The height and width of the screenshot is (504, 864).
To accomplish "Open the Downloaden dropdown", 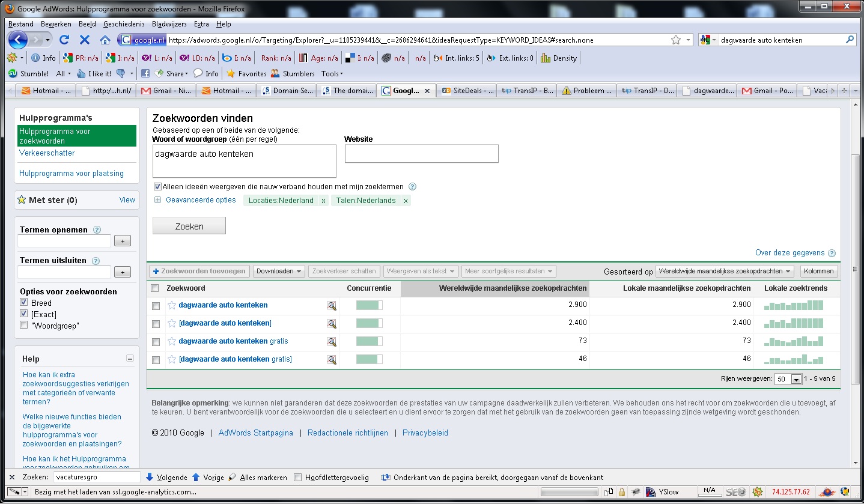I will tap(279, 272).
